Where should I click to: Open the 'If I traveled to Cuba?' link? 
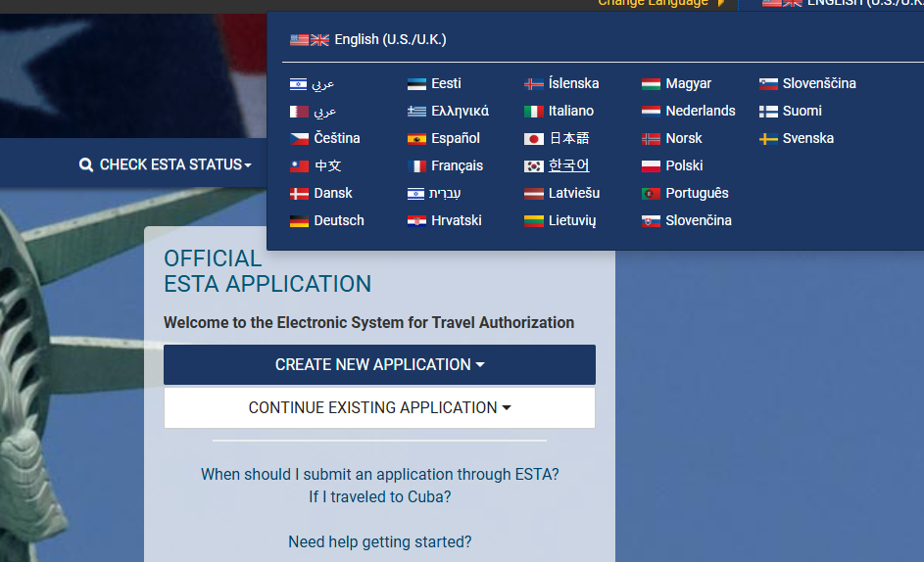(x=379, y=497)
